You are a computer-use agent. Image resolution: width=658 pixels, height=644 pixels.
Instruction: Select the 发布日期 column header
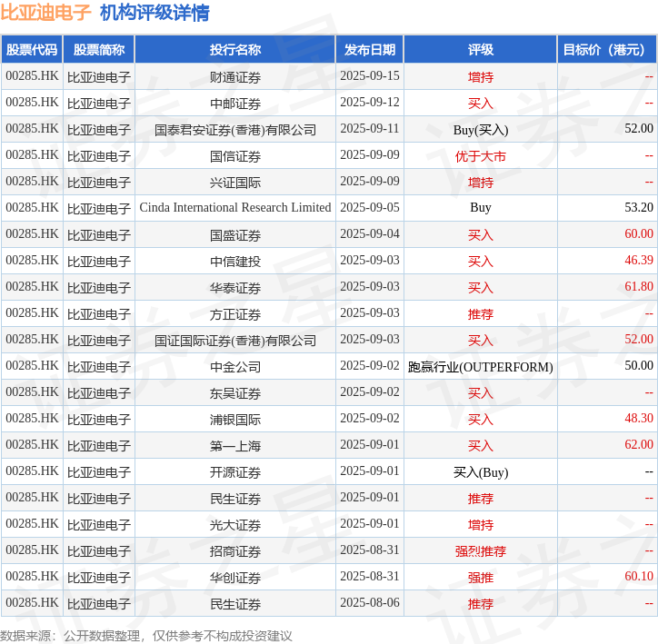click(370, 49)
